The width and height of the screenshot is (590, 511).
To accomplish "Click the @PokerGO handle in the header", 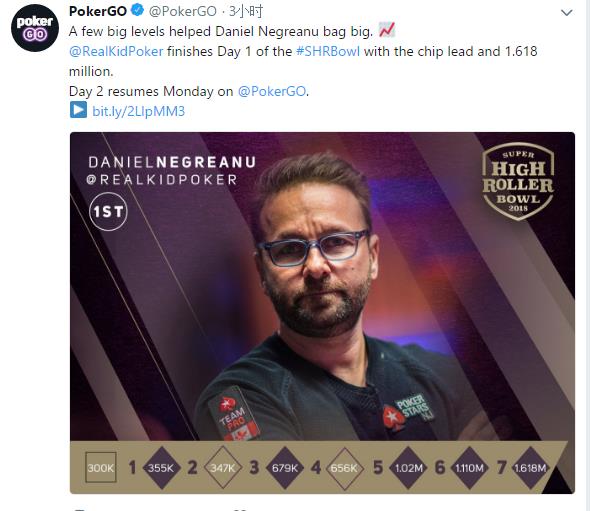I will [x=183, y=11].
